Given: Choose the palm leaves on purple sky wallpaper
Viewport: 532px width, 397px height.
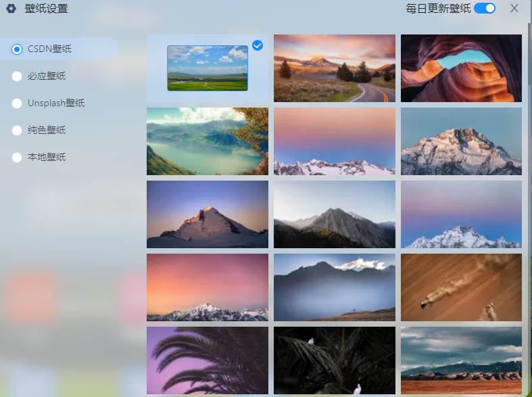Looking at the screenshot, I should [208, 360].
